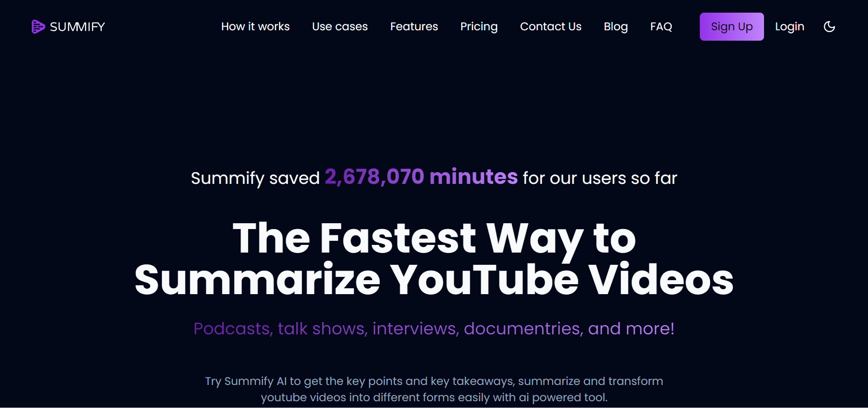
Task: Visit the Blog link
Action: pos(616,27)
